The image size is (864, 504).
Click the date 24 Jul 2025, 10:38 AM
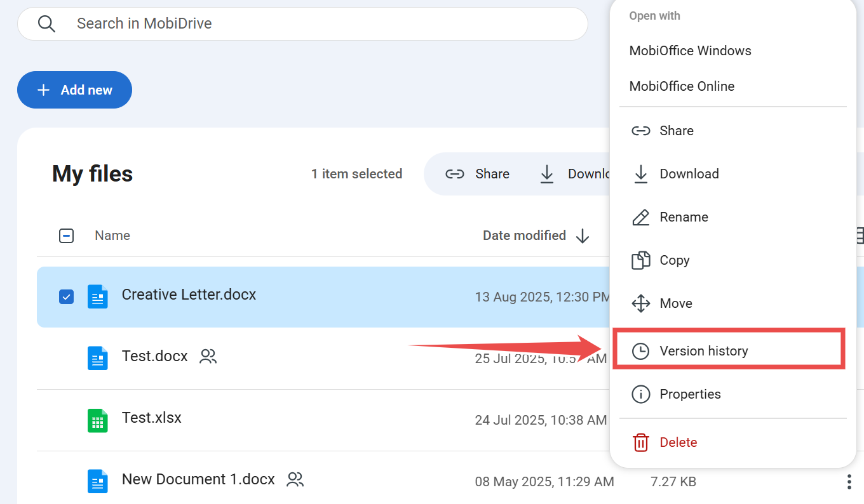[541, 420]
